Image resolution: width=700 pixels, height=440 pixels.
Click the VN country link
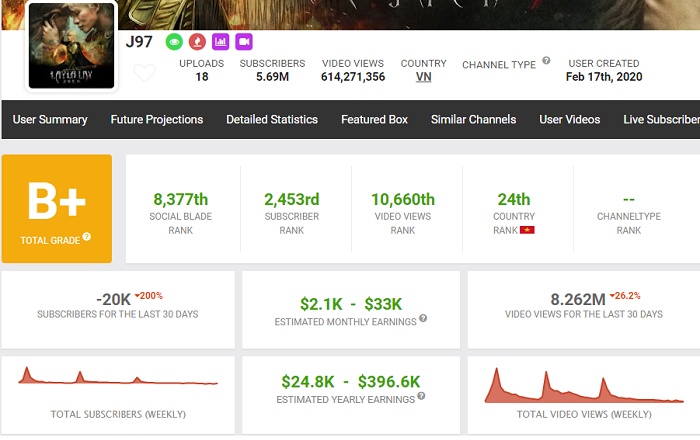pyautogui.click(x=423, y=77)
